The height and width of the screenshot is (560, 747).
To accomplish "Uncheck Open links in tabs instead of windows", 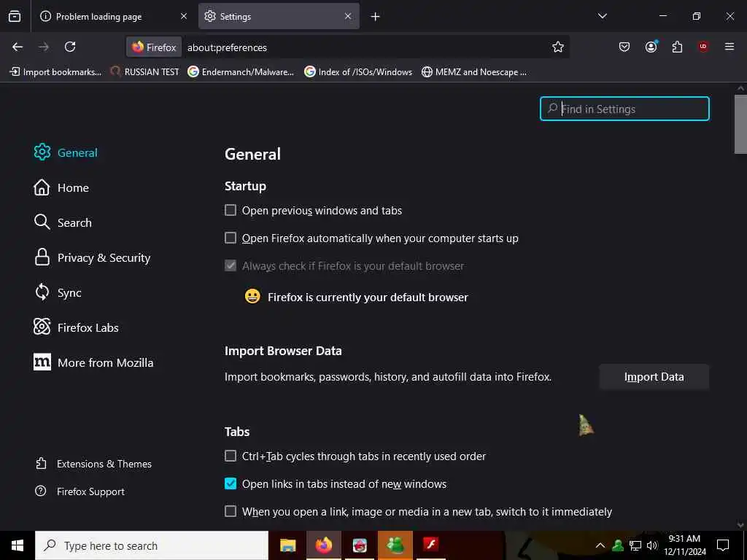I will [x=230, y=483].
